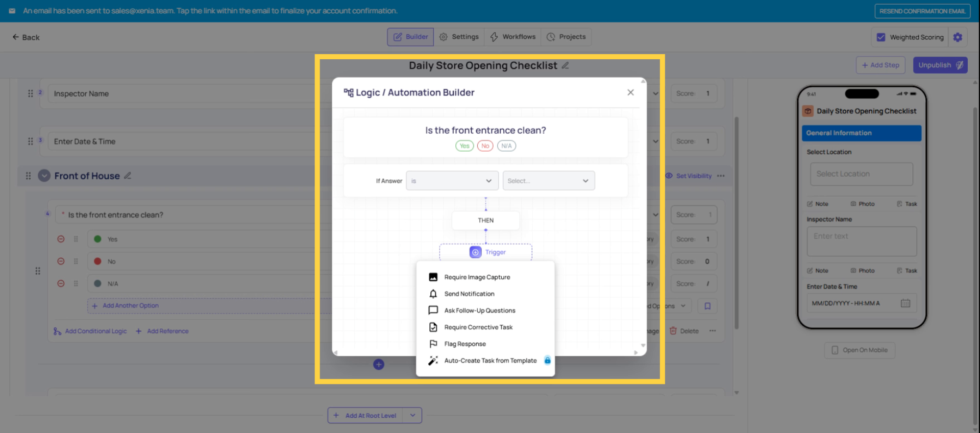The width and height of the screenshot is (980, 433).
Task: Open weighted scoring gear settings
Action: (958, 37)
